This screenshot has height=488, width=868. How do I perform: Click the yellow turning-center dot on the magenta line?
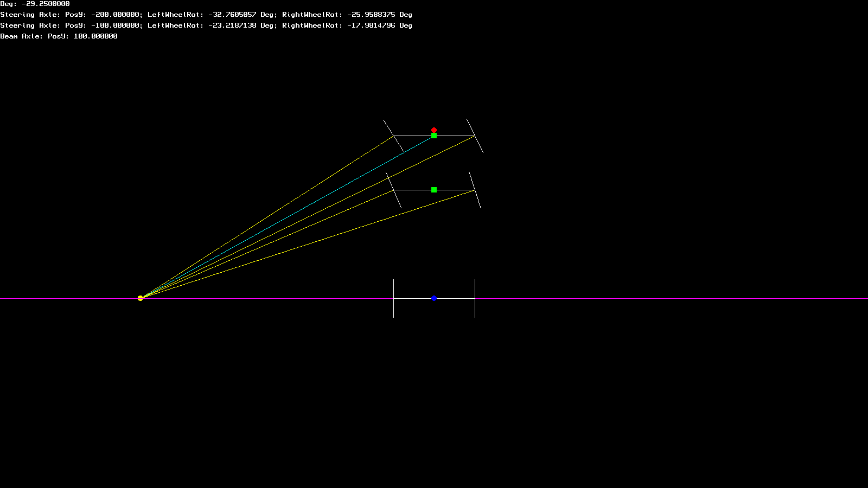[x=140, y=298]
